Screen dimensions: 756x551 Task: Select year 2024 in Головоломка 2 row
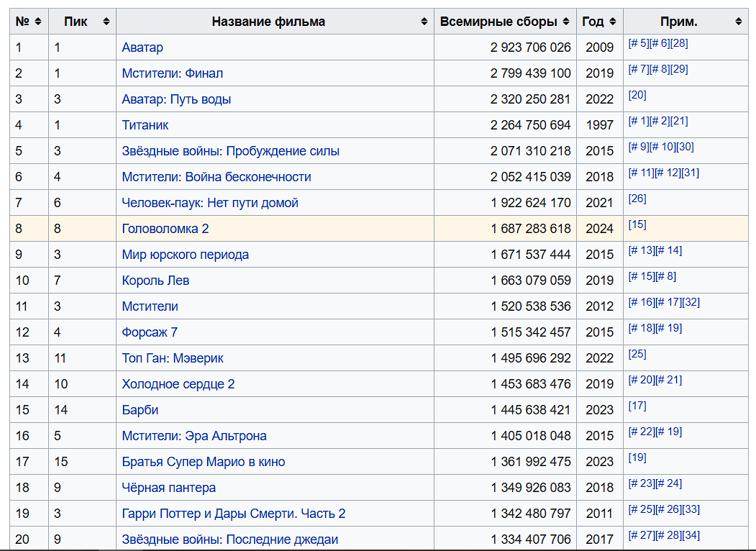tap(599, 229)
